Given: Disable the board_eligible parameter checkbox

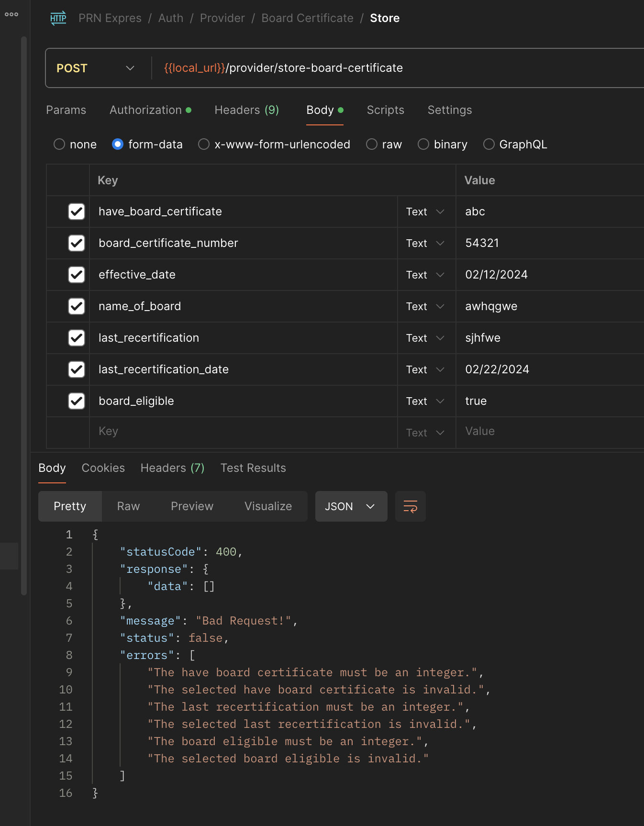Looking at the screenshot, I should (x=77, y=401).
